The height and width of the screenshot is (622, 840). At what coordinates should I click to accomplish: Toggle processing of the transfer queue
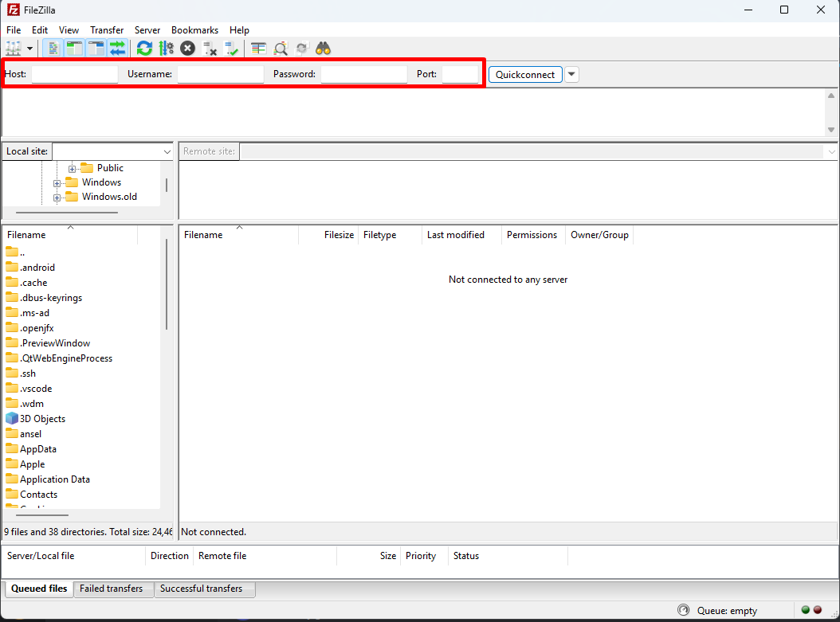(x=166, y=48)
